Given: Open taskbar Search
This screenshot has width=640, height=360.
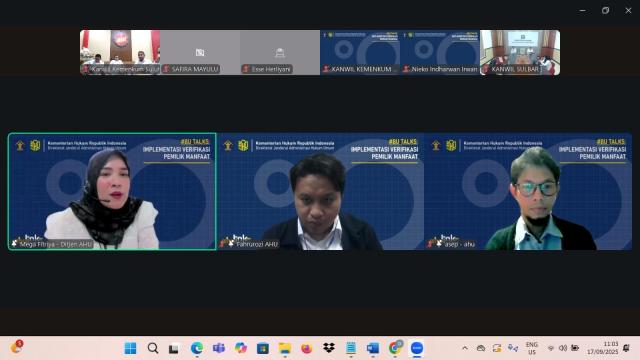Looking at the screenshot, I should [153, 348].
